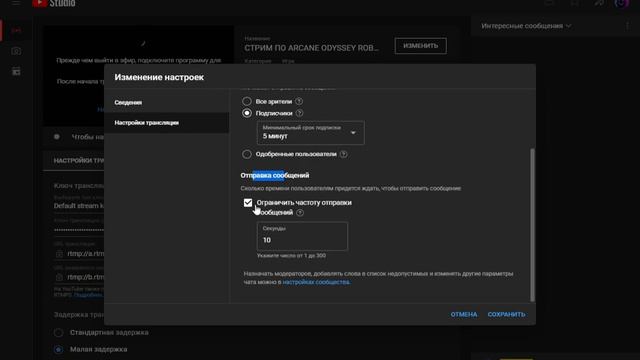Click help icon beside message rate limit

(x=300, y=213)
